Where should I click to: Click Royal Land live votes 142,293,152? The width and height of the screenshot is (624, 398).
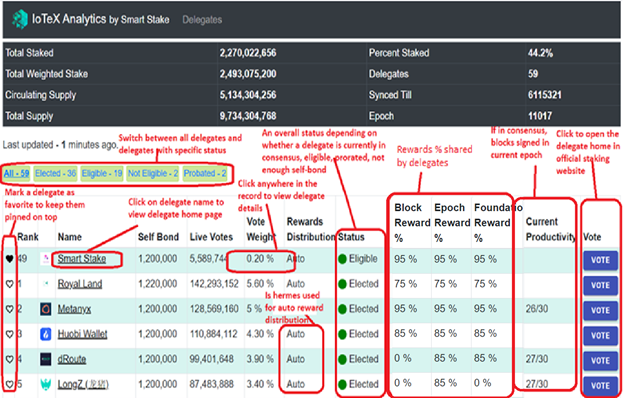pos(214,284)
